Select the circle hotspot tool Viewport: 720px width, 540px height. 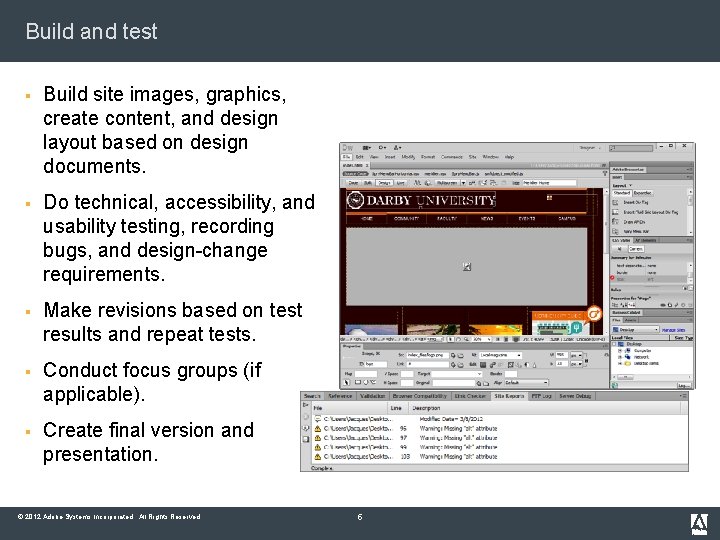pos(366,382)
